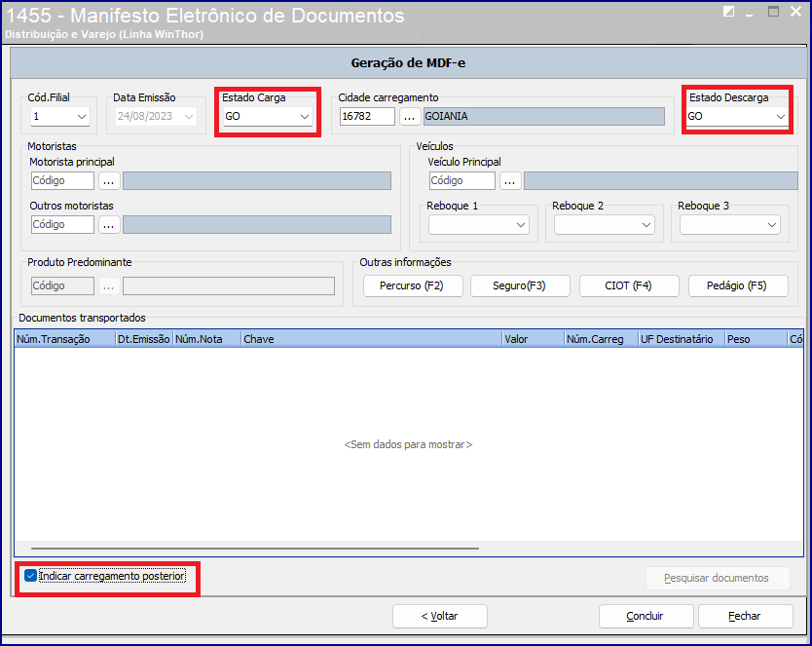Click the Motorista principal Código field
The image size is (812, 646).
coord(62,181)
